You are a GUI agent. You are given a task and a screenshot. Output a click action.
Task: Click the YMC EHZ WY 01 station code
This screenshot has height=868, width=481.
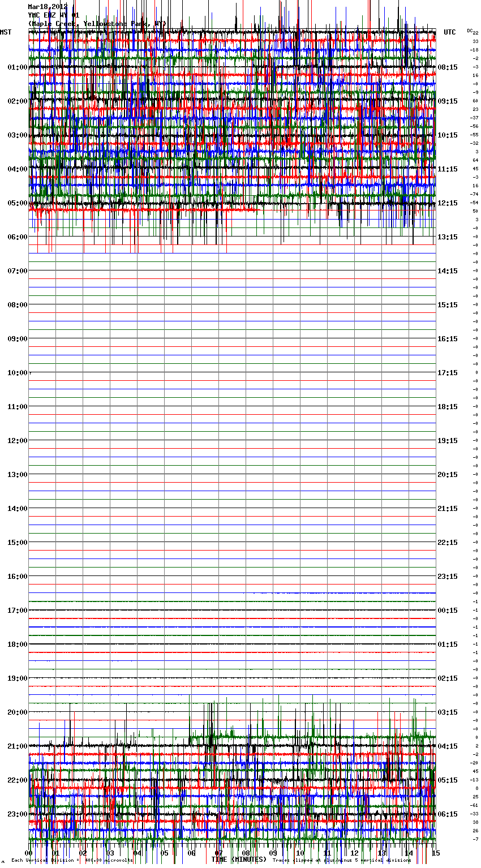pos(54,15)
